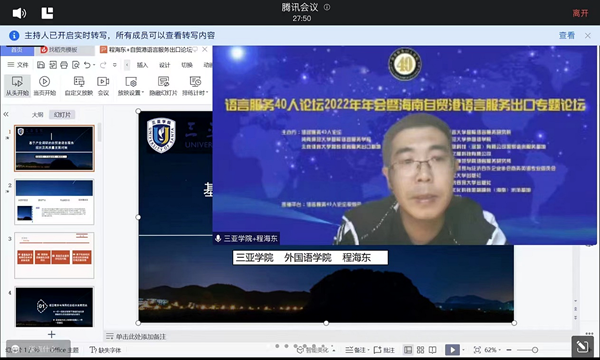Click the 会议 meeting toolbar icon
This screenshot has width=600, height=360.
(103, 81)
